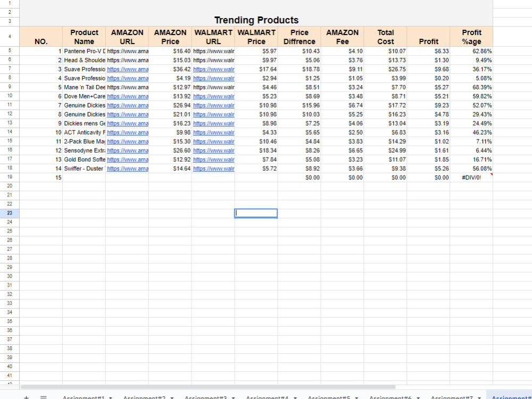Select the $26.94 Amazon price cell
The width and height of the screenshot is (532, 399).
click(170, 105)
